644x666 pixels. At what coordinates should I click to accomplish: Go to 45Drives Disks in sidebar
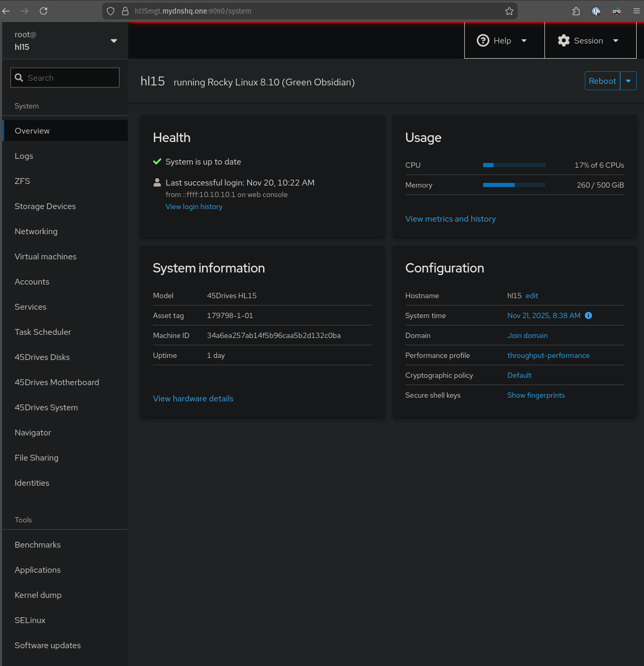[x=42, y=357]
